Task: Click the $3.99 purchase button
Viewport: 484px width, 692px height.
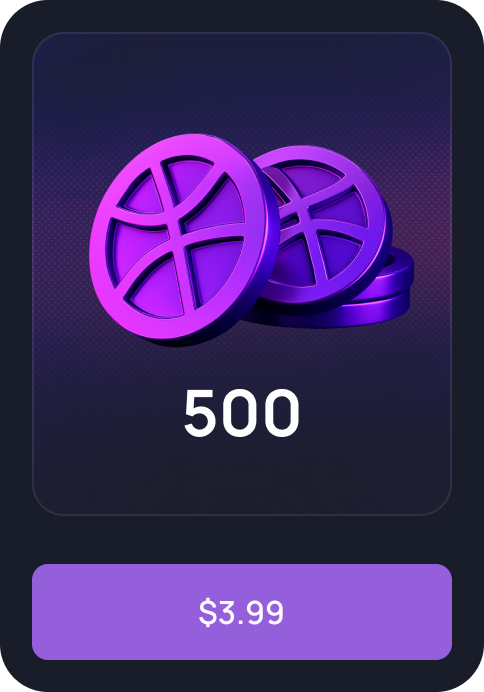Action: tap(242, 612)
